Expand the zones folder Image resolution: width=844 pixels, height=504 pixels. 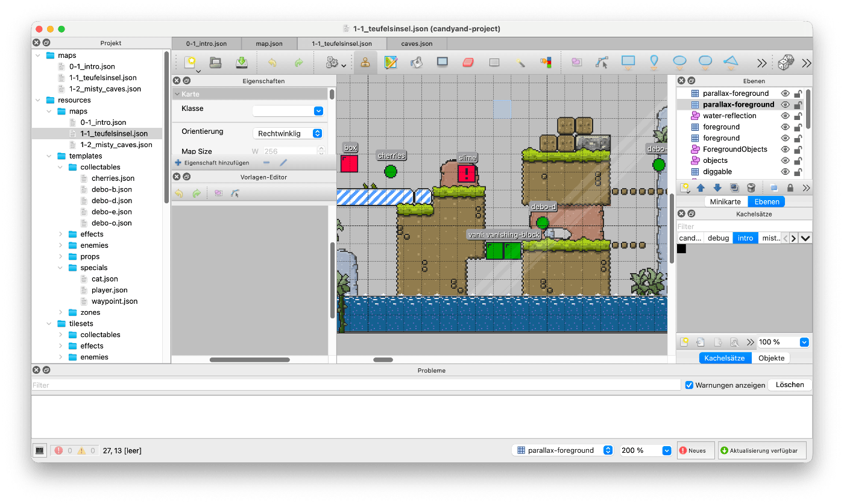(x=60, y=312)
